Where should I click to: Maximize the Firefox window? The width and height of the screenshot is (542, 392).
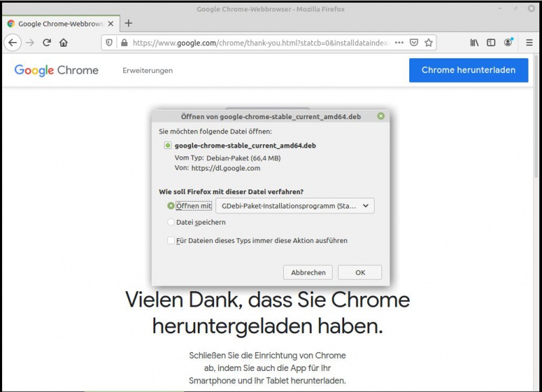click(516, 8)
